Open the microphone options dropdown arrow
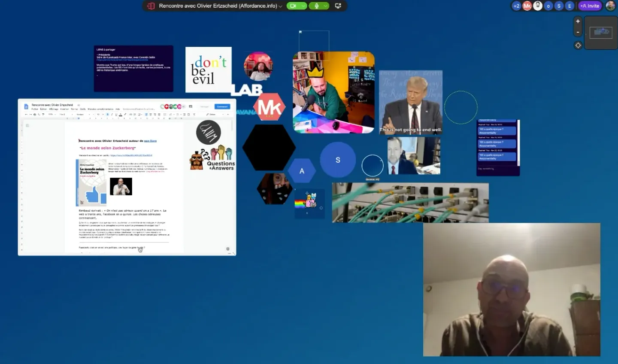The width and height of the screenshot is (618, 364). [326, 6]
